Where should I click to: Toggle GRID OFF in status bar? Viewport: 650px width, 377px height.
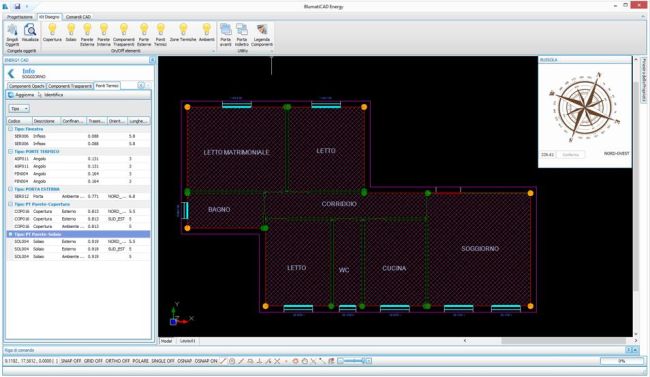pos(93,361)
